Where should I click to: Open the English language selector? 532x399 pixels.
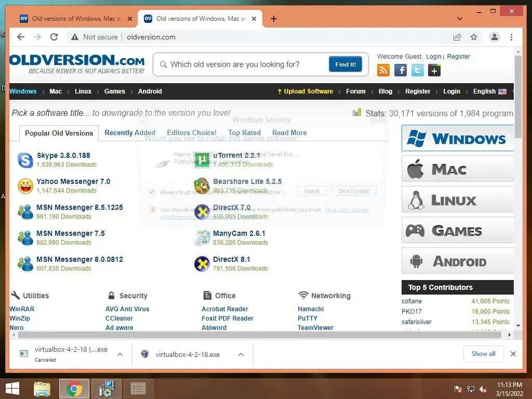tap(489, 91)
